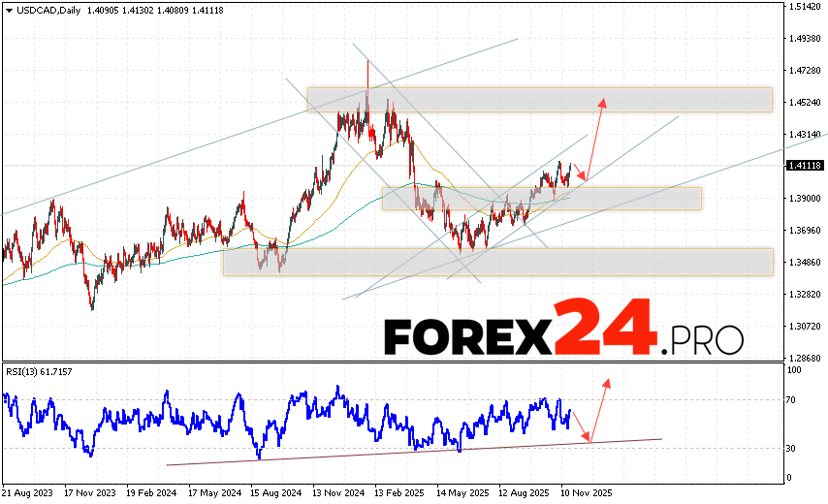Viewport: 828px width, 504px height.
Task: Click the triangle arrow beside the USDCAD title
Action: point(8,10)
